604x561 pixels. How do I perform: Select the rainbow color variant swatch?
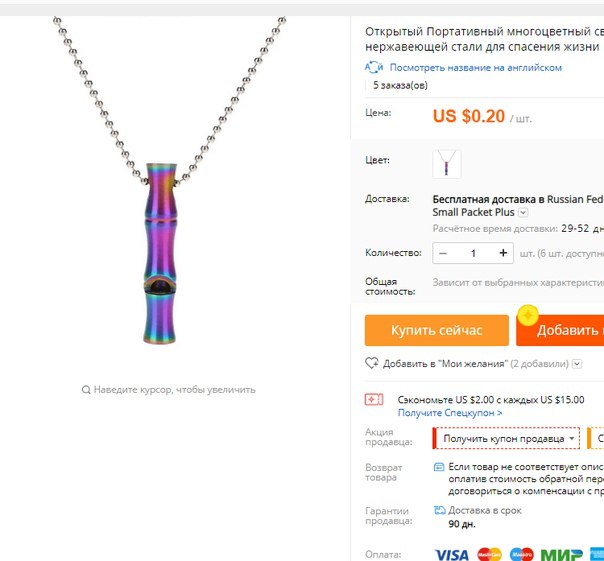point(446,164)
